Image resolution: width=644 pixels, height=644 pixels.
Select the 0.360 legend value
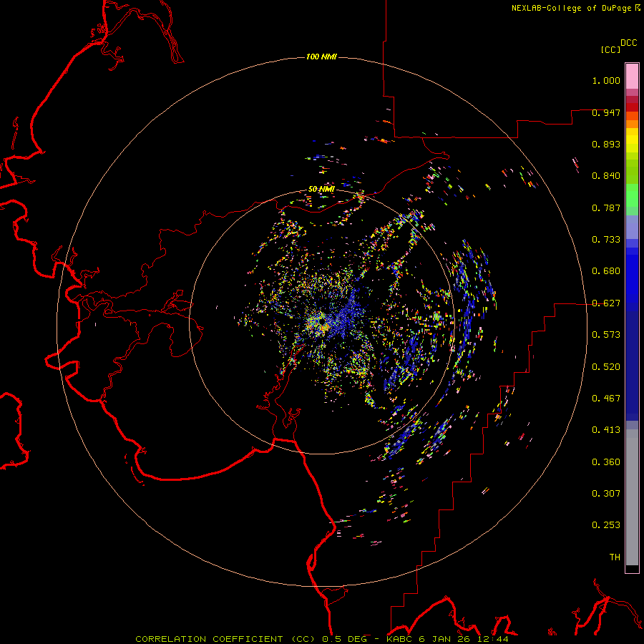606,462
